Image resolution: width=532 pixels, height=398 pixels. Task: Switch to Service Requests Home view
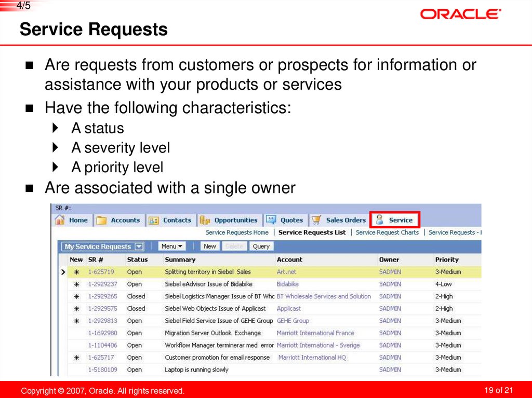point(237,232)
